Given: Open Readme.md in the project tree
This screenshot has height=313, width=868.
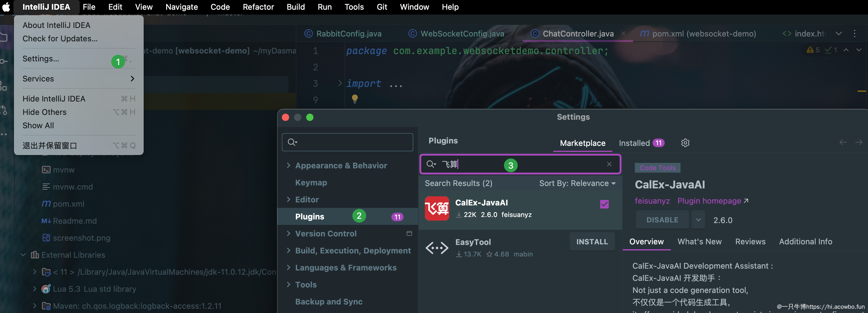Looking at the screenshot, I should tap(69, 221).
